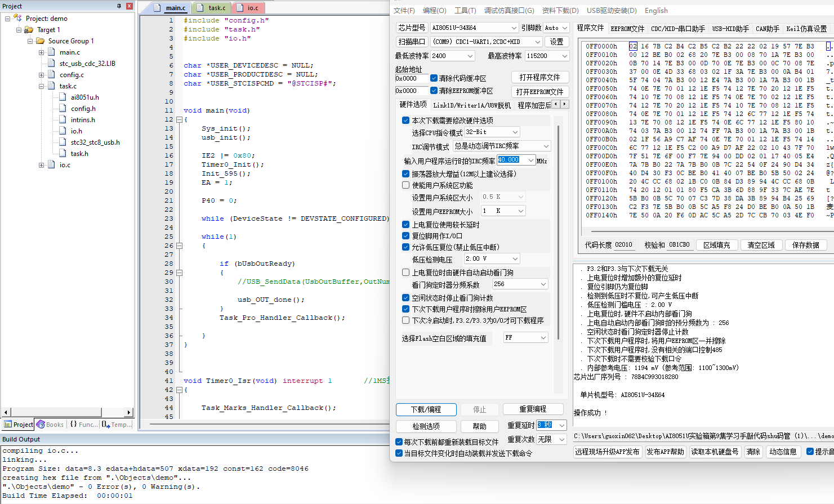Toggle 本次下载需要修改硬件选项 checkbox

click(406, 121)
